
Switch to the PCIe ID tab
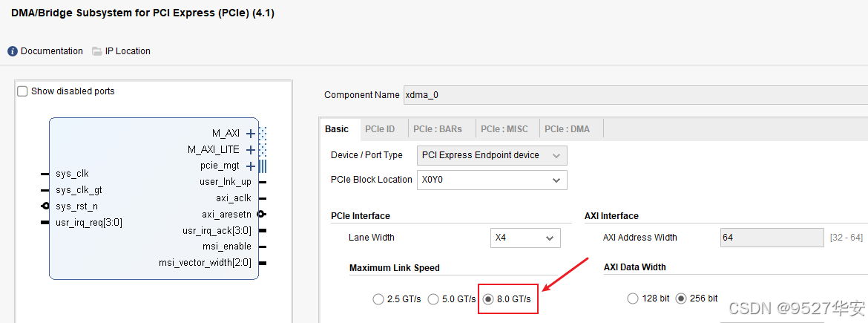pos(380,129)
